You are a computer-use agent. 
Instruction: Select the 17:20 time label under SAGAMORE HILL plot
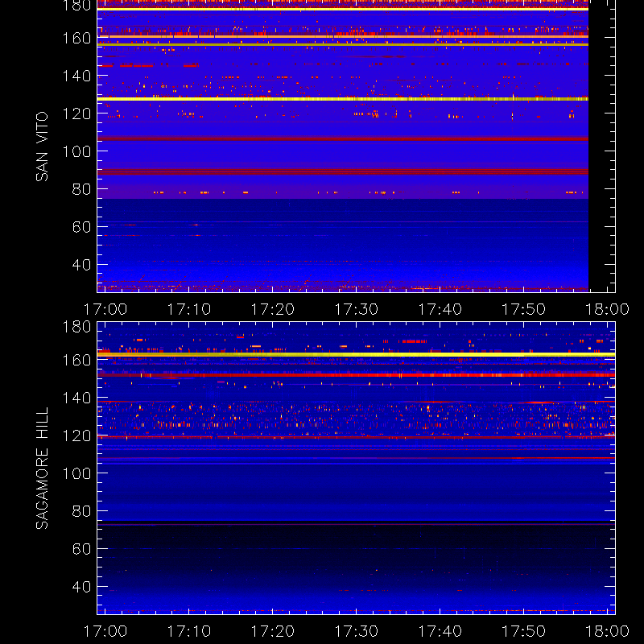(x=273, y=631)
